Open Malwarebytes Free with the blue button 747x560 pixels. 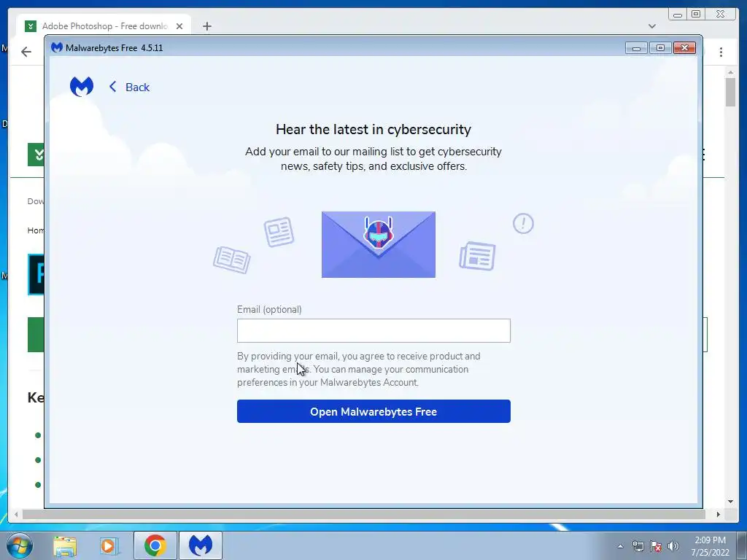373,411
